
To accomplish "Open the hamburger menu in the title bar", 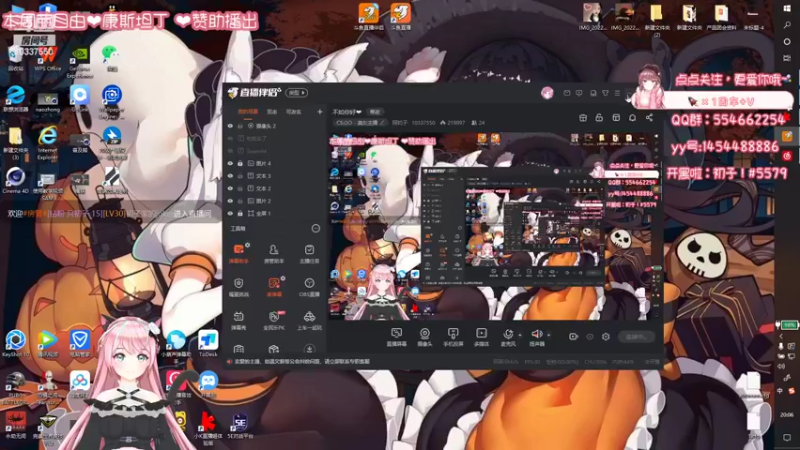I will pyautogui.click(x=617, y=93).
